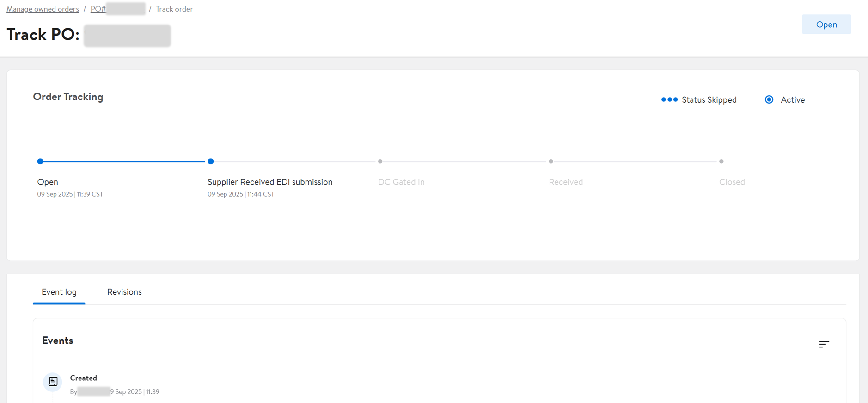Viewport: 868px width, 403px height.
Task: Click the blue completed progress line segment
Action: [125, 161]
